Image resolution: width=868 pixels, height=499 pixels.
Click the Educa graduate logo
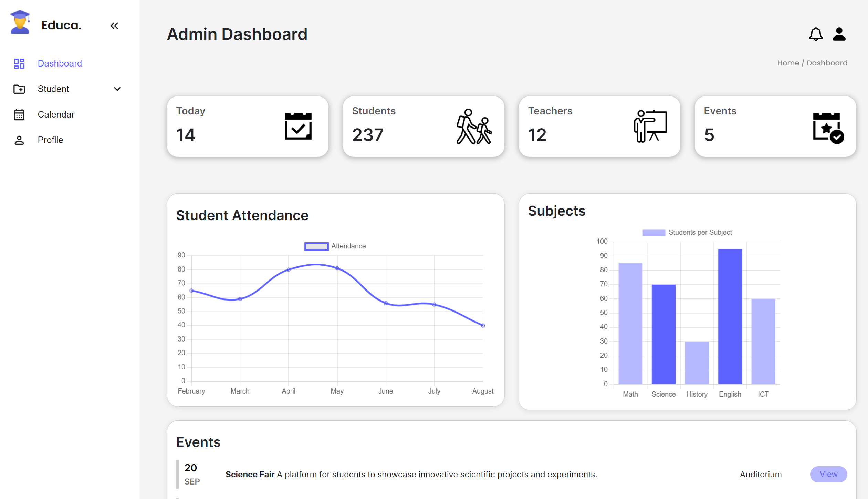coord(20,22)
